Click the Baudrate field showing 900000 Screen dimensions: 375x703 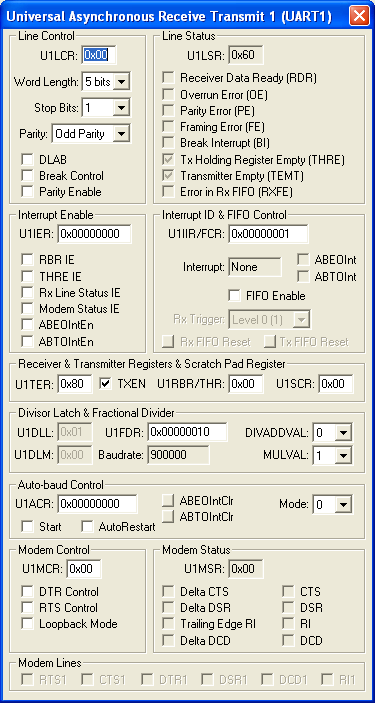click(179, 455)
